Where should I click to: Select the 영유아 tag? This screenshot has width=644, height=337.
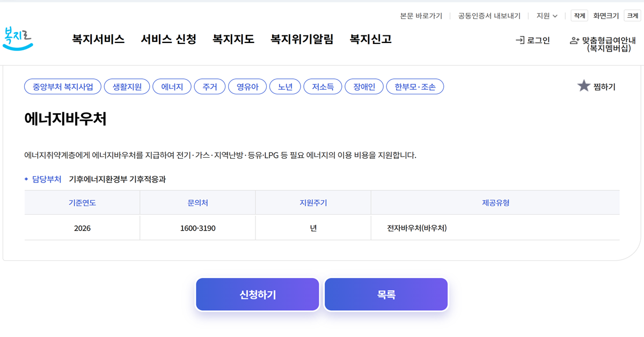(x=247, y=86)
